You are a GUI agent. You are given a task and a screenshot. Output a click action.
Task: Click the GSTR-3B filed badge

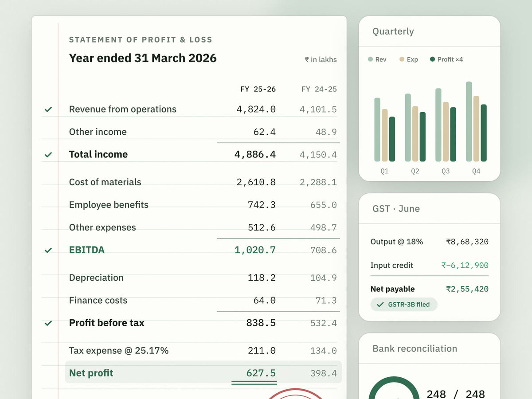(404, 305)
